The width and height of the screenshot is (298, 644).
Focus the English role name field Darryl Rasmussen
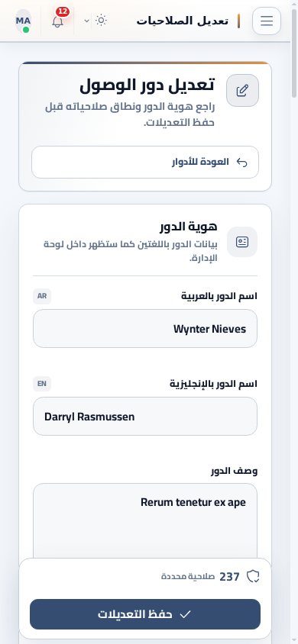[x=145, y=416]
